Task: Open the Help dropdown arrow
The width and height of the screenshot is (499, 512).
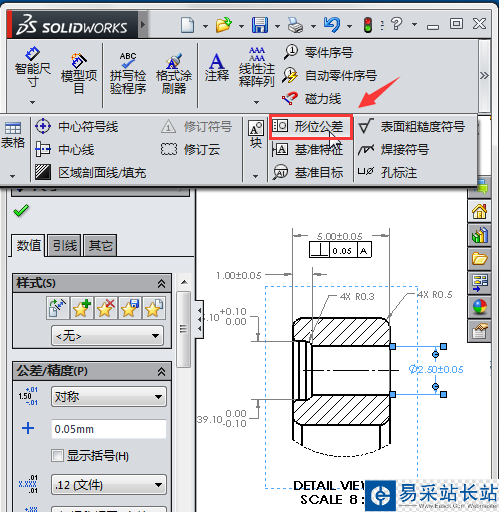Action: point(414,24)
